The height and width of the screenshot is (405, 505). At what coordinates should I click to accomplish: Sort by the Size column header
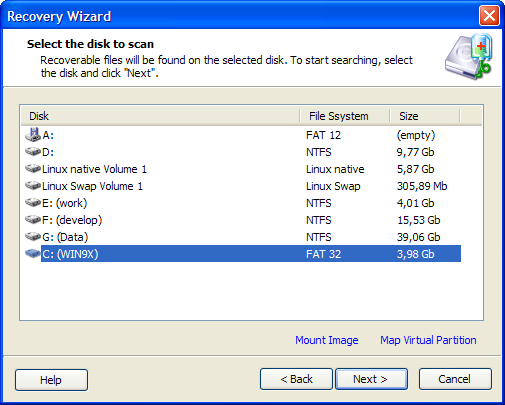(425, 116)
